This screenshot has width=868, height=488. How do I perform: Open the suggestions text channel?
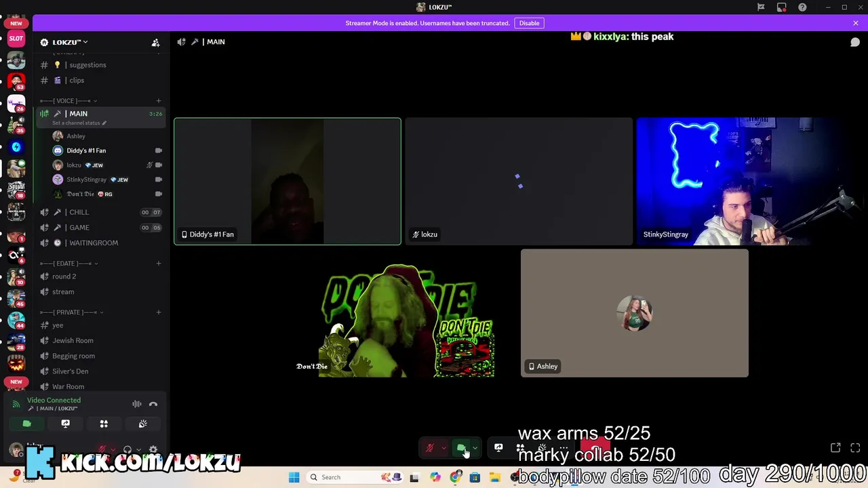(x=101, y=65)
